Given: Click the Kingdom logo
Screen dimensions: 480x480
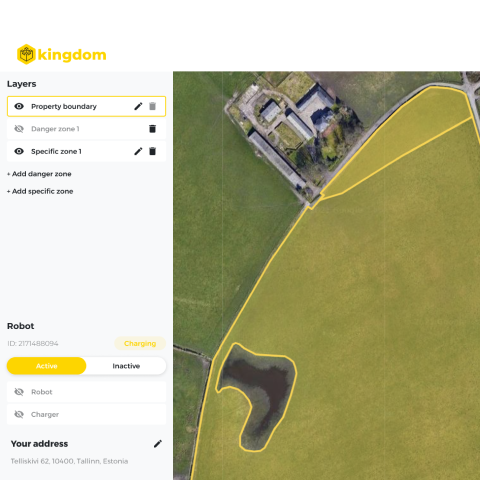Looking at the screenshot, I should 62,54.
